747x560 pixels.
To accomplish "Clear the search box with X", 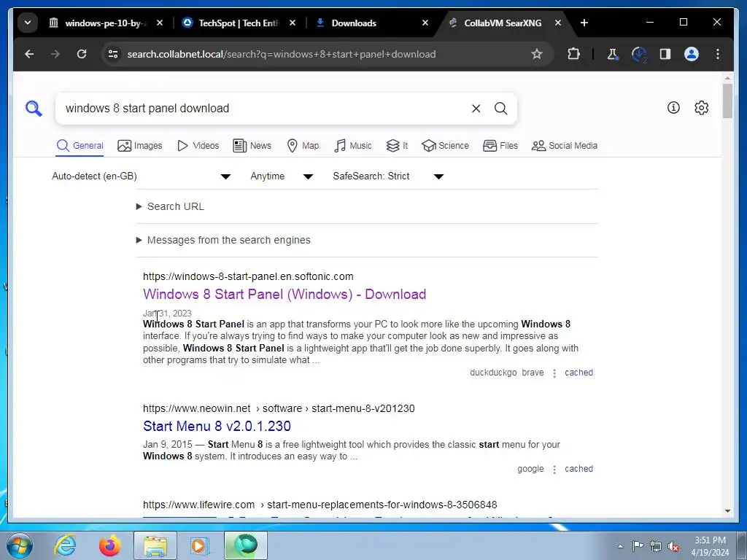I will pyautogui.click(x=476, y=109).
